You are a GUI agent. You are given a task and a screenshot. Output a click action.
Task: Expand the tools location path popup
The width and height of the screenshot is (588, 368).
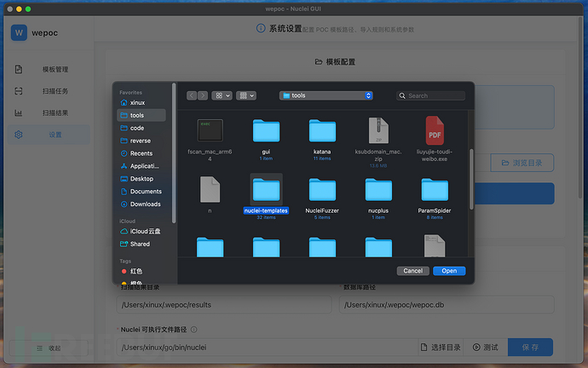(327, 95)
